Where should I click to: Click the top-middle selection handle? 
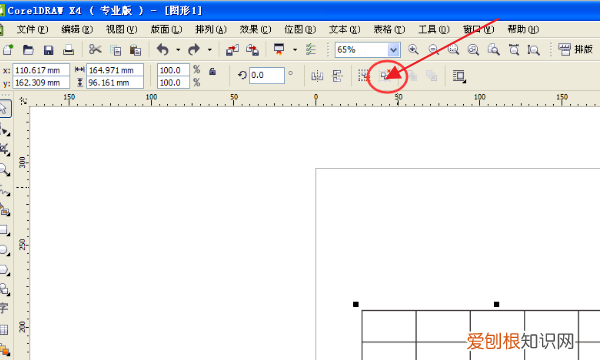(x=496, y=304)
